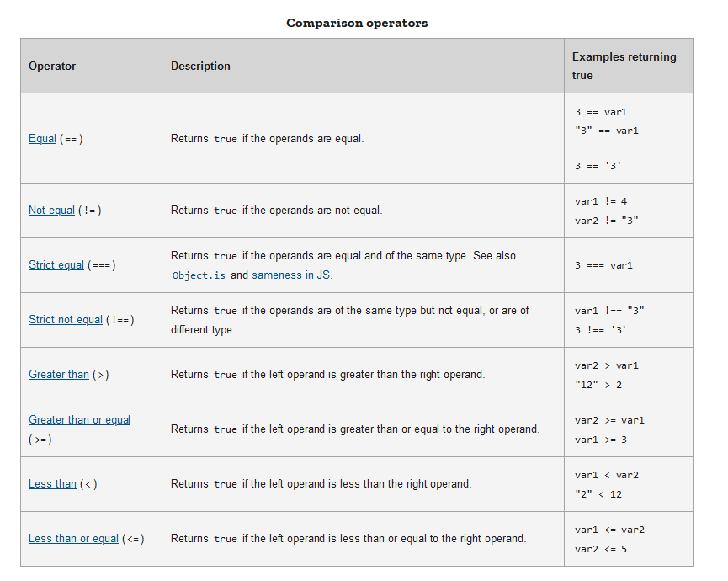Open the Greater than link

(59, 375)
